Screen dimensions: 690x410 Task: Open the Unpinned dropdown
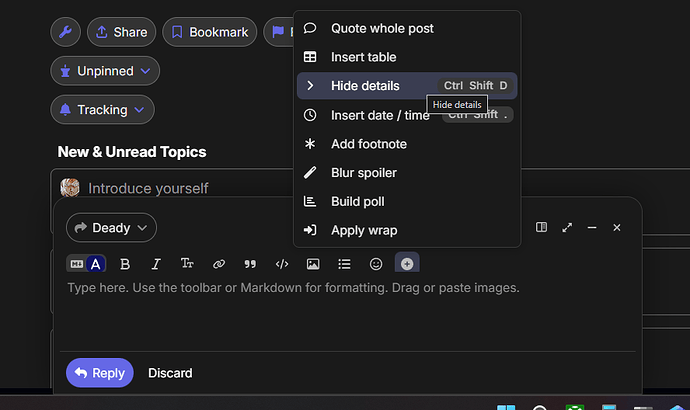tap(105, 71)
